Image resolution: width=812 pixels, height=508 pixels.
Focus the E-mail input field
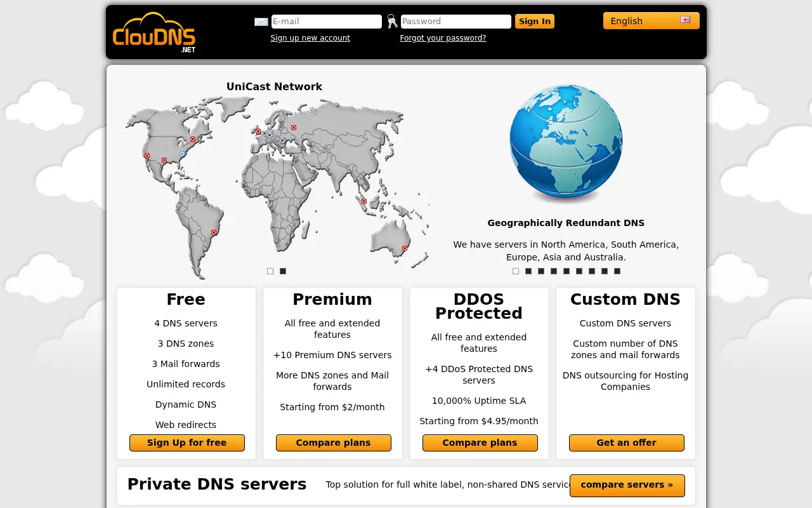coord(327,22)
